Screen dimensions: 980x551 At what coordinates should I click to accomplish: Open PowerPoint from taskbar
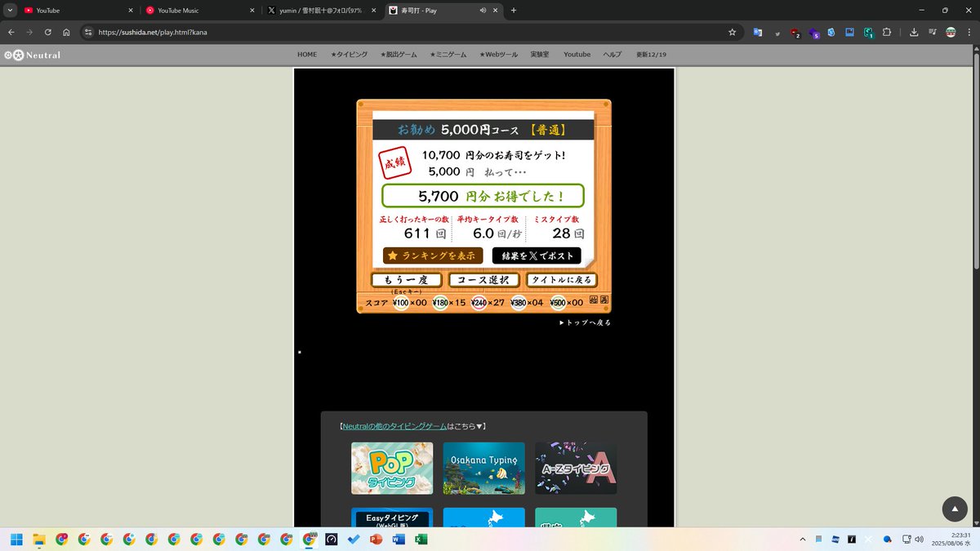coord(376,539)
